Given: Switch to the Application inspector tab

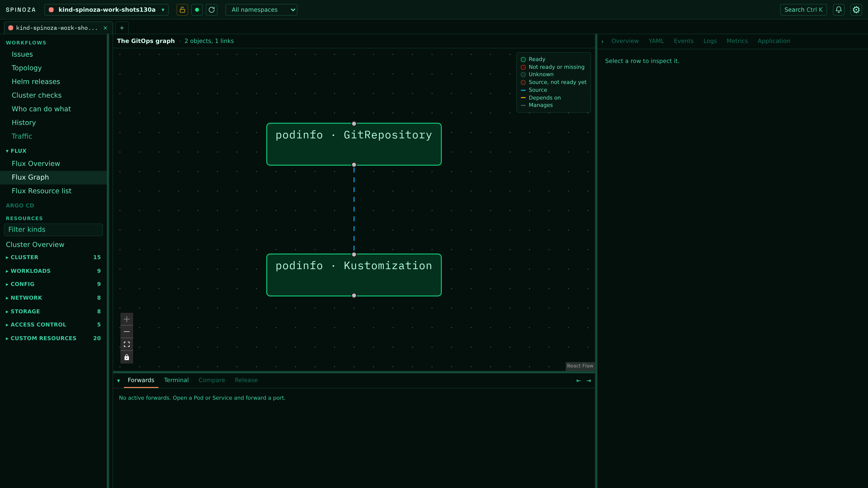Looking at the screenshot, I should coord(774,41).
